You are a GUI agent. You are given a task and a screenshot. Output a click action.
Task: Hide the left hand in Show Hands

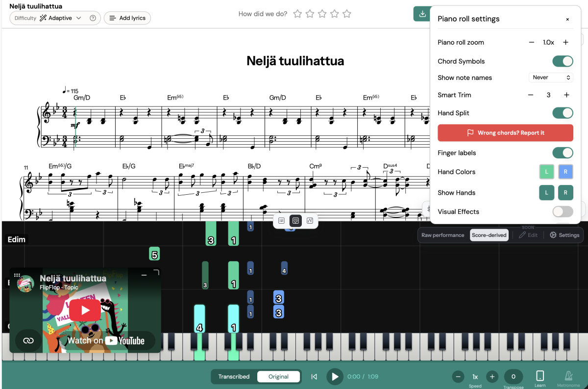(x=547, y=193)
